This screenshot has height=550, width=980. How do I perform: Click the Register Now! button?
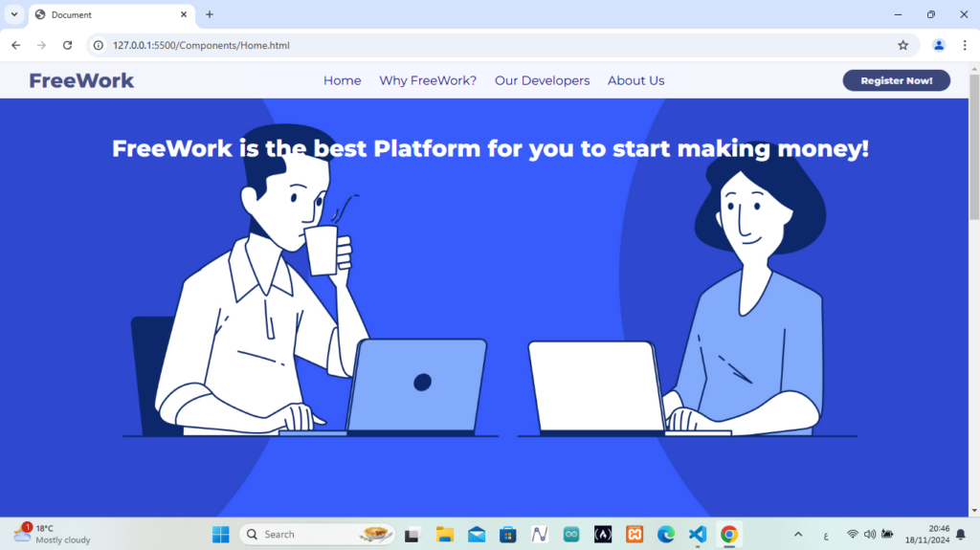(x=896, y=80)
